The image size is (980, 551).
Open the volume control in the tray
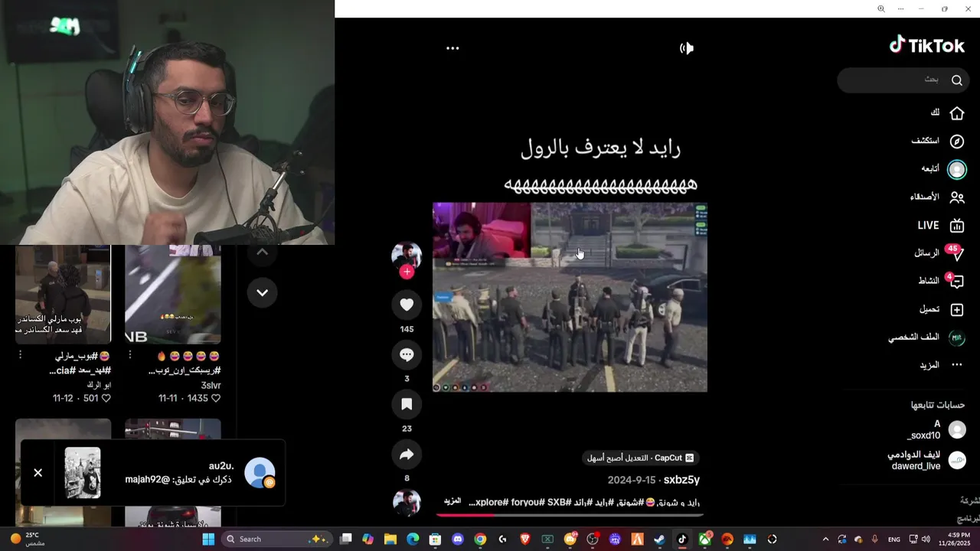926,539
